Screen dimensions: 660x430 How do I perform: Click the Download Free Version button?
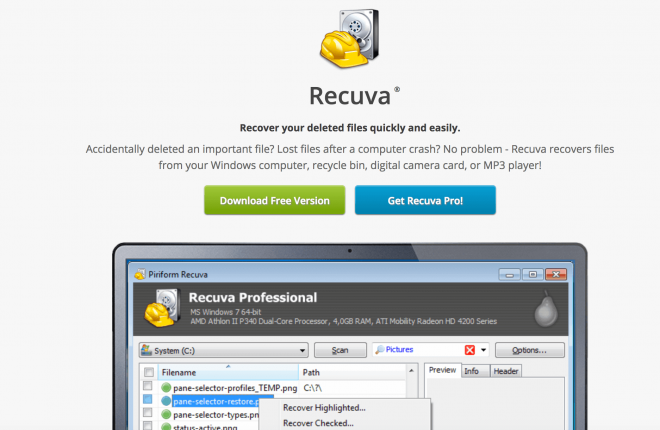click(x=274, y=200)
